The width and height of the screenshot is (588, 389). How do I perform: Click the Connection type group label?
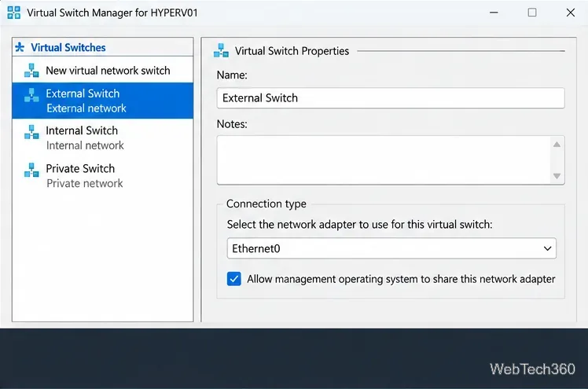pyautogui.click(x=266, y=204)
